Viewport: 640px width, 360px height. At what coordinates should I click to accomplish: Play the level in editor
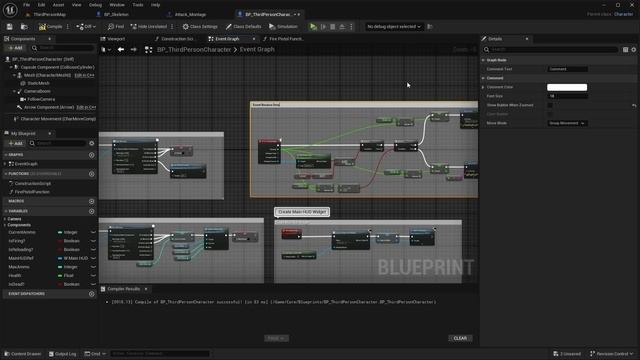tap(313, 27)
